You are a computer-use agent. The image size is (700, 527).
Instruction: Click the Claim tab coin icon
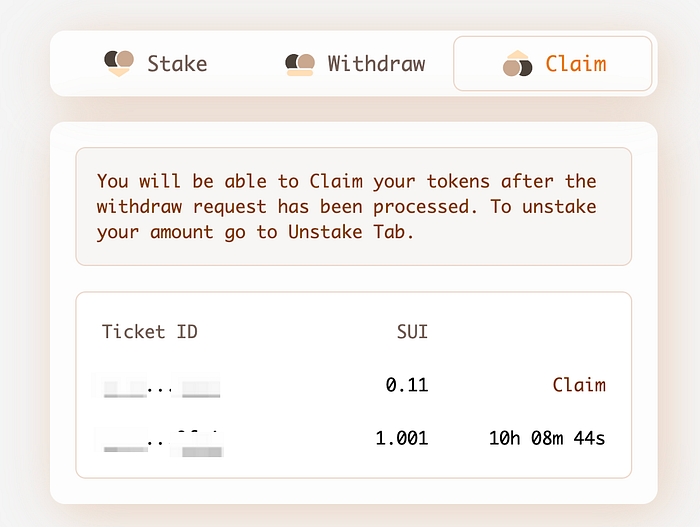coord(517,64)
